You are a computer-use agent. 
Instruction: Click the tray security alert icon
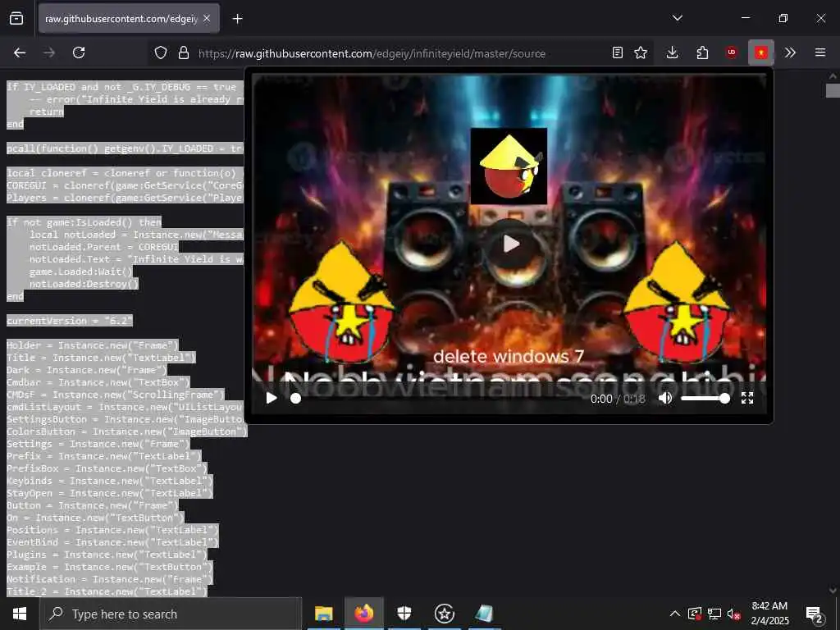(694, 614)
